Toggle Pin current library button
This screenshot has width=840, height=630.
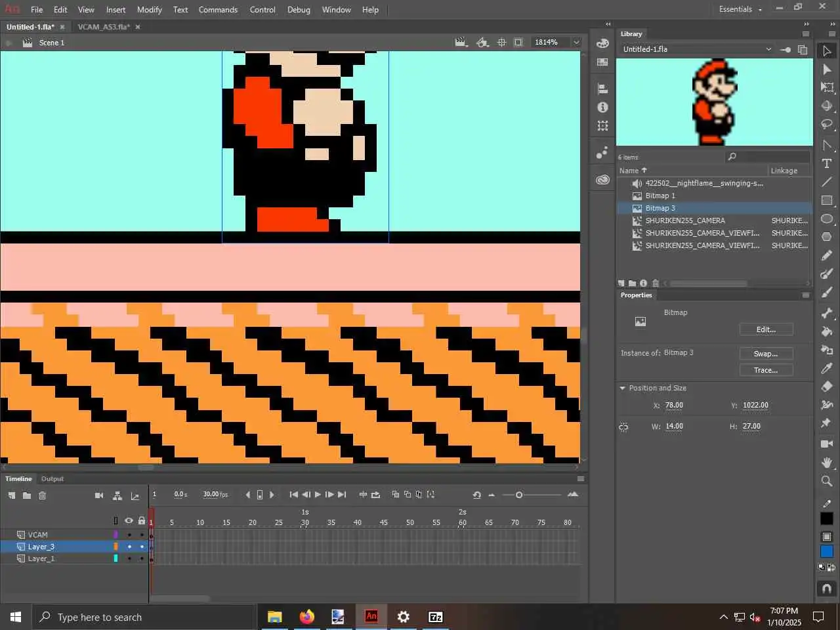point(786,50)
